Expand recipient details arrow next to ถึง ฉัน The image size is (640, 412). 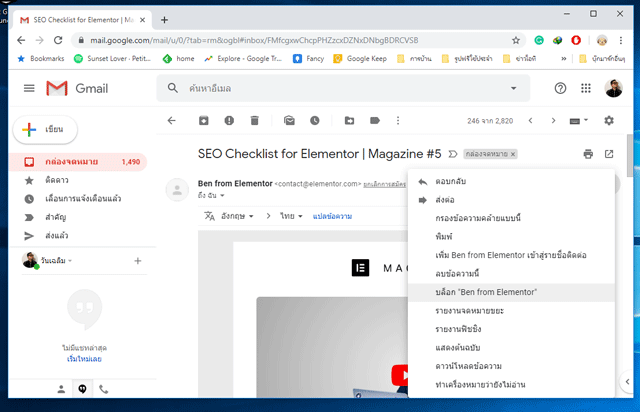pyautogui.click(x=222, y=196)
